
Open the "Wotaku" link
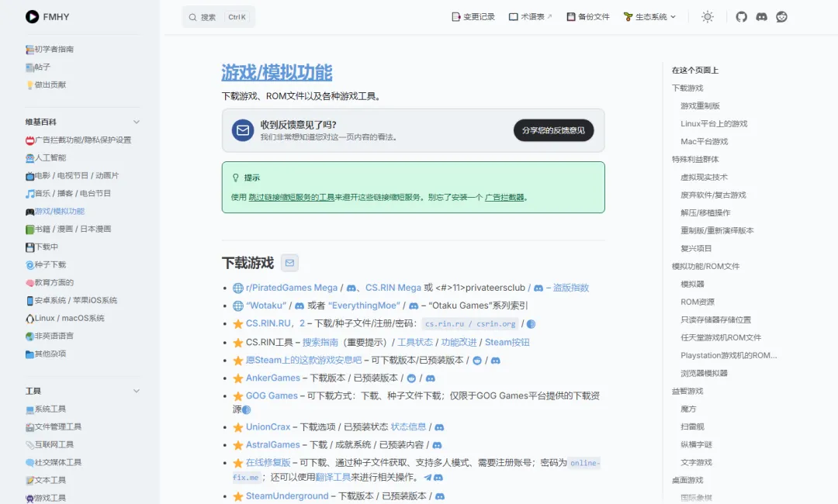coord(266,306)
